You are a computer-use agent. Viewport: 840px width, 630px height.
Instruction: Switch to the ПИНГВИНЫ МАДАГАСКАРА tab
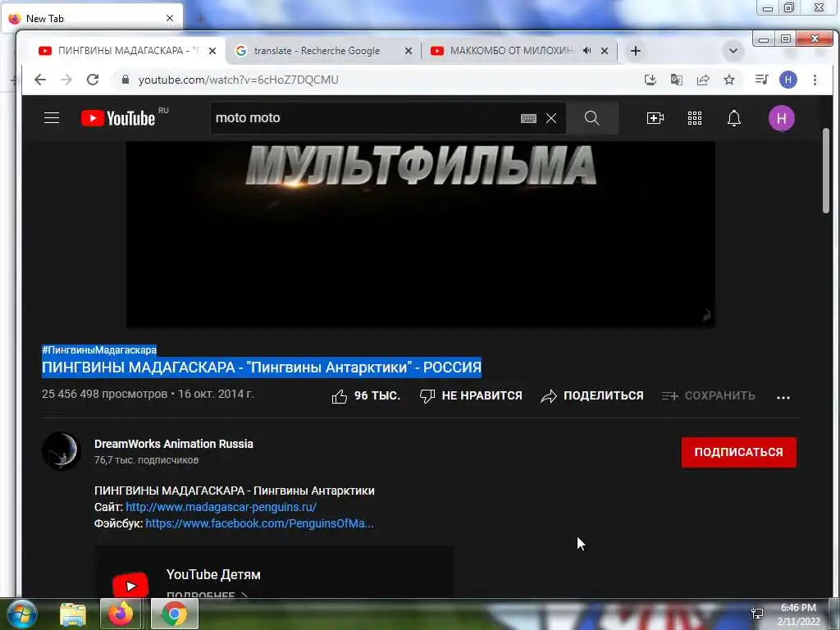coord(127,51)
